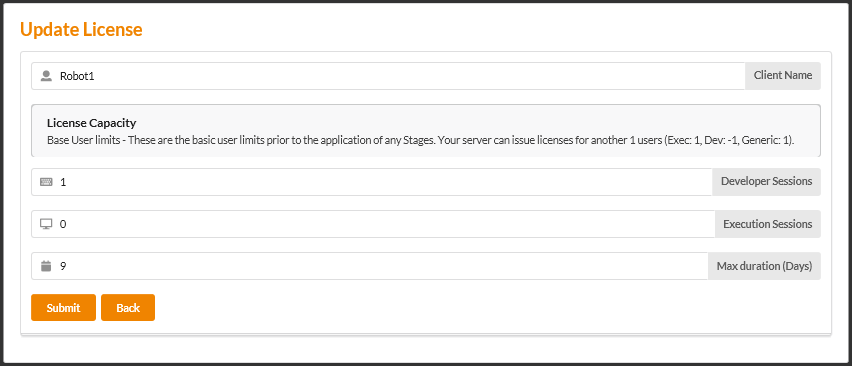This screenshot has height=366, width=852.
Task: Focus the Max duration days input field
Action: [369, 266]
